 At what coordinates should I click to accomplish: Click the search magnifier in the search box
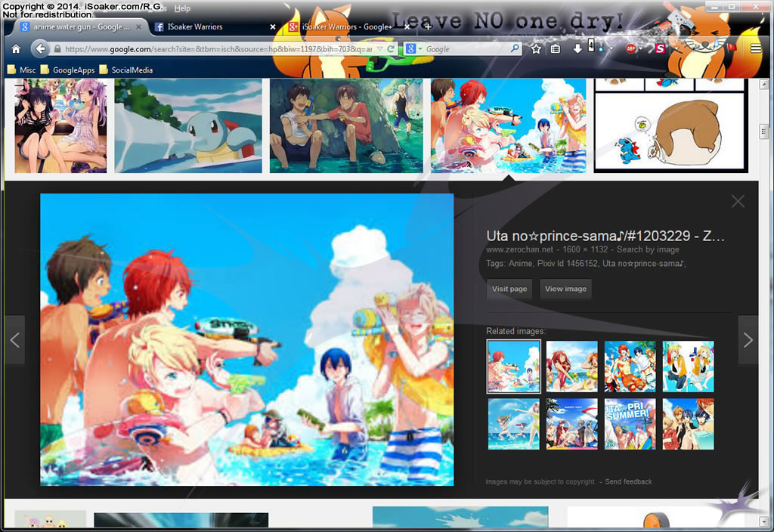(514, 48)
